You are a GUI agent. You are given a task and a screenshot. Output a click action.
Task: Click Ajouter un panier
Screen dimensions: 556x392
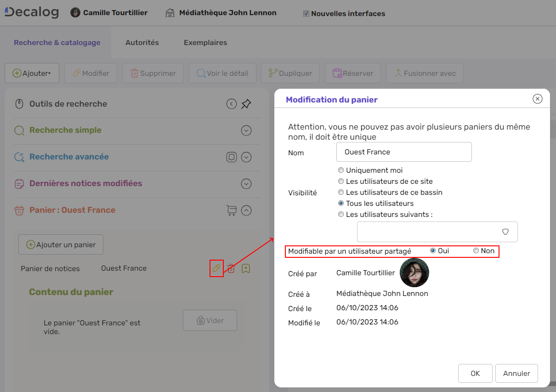click(x=60, y=244)
